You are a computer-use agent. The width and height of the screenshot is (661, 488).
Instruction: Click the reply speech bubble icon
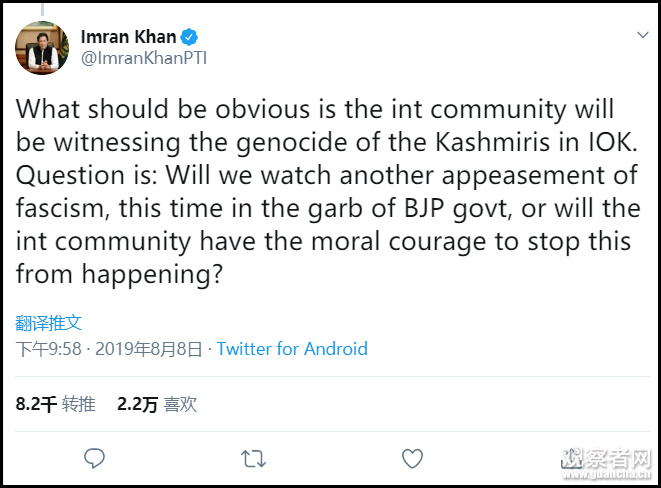coord(95,458)
